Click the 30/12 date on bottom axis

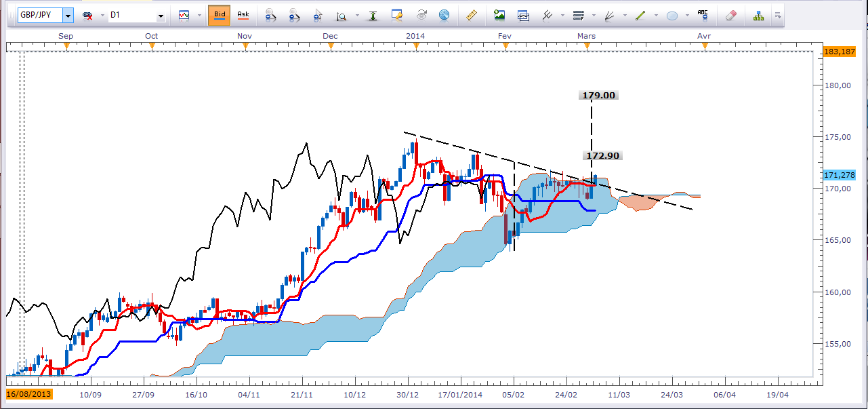pyautogui.click(x=408, y=393)
